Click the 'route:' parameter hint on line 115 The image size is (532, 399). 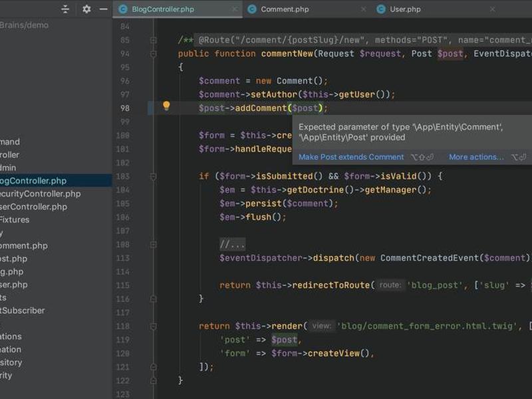(x=390, y=285)
